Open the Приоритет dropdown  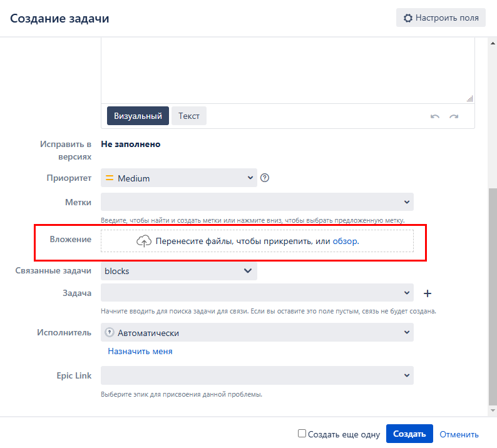(x=179, y=178)
